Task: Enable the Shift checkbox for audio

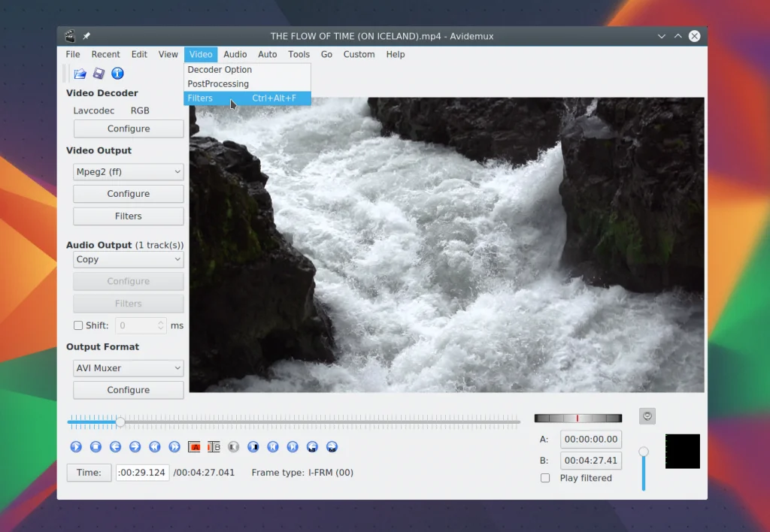Action: pyautogui.click(x=78, y=325)
